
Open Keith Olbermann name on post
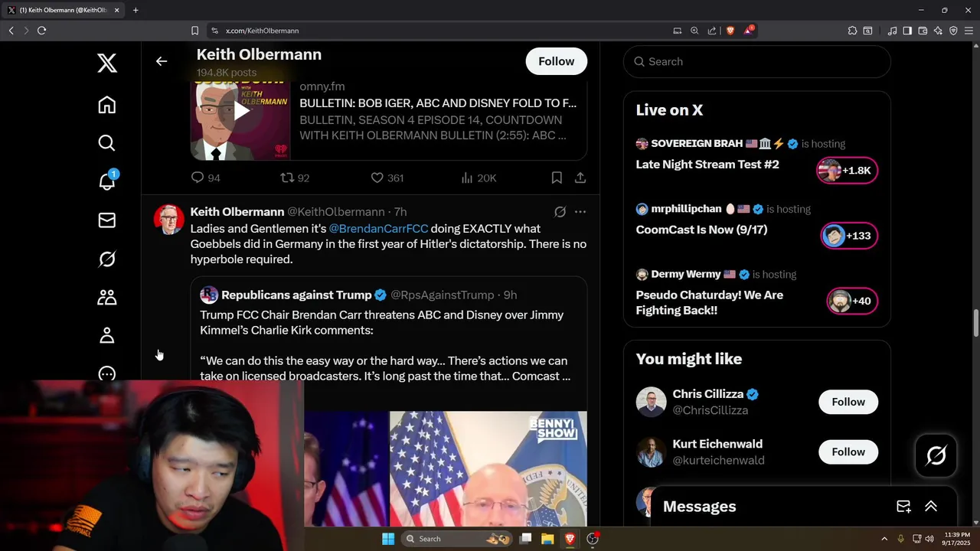237,212
